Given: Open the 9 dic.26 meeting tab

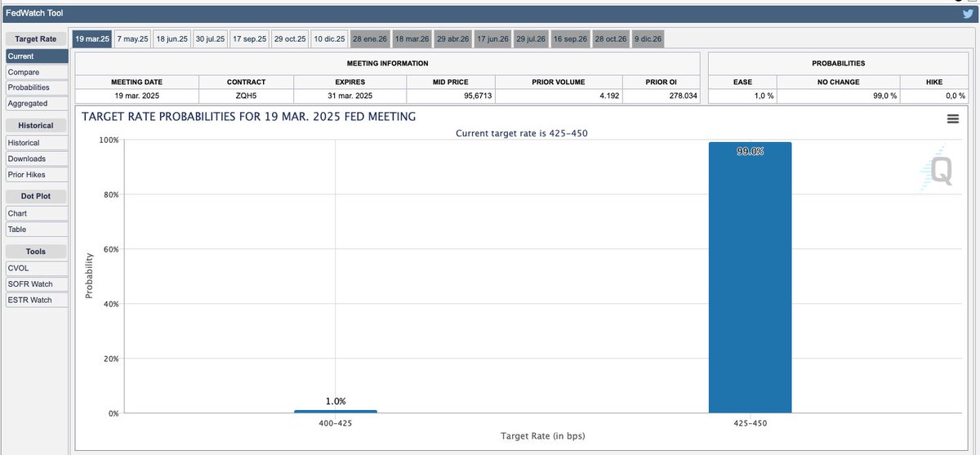Looking at the screenshot, I should 648,39.
